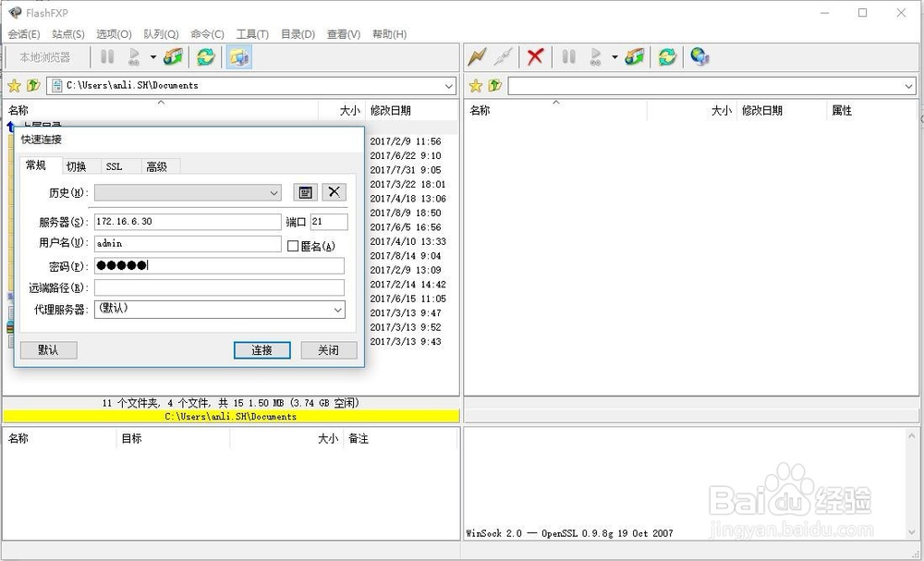Viewport: 924px width, 561px height.
Task: Click the 关闭 button in the dialog
Action: coord(329,350)
